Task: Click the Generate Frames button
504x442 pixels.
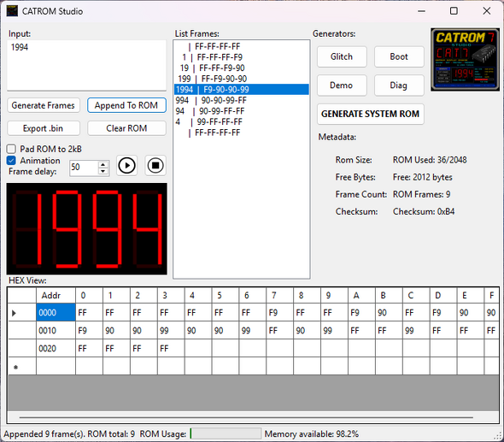Action: tap(44, 105)
